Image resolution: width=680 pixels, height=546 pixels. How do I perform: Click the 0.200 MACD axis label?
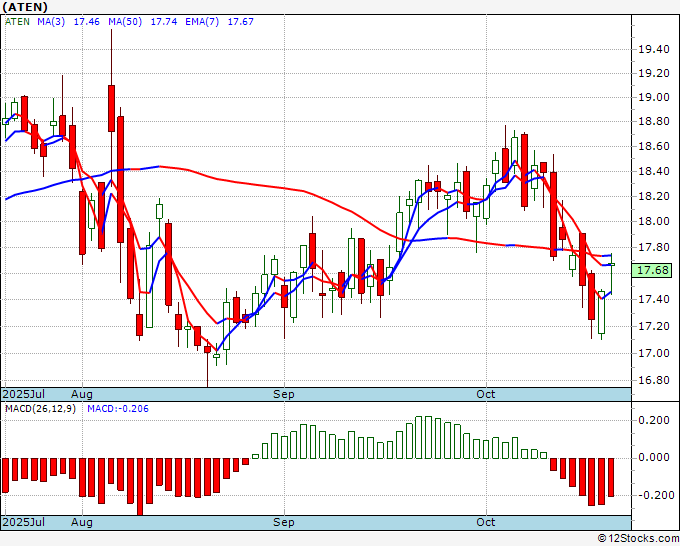tap(654, 420)
